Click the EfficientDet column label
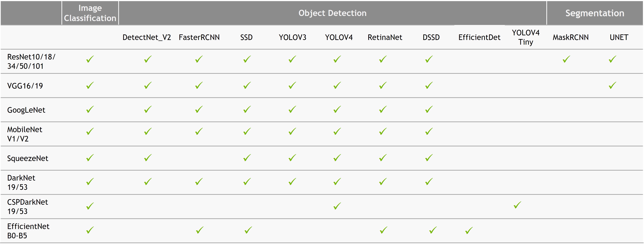Screen dimensions: 644x245 coord(479,38)
